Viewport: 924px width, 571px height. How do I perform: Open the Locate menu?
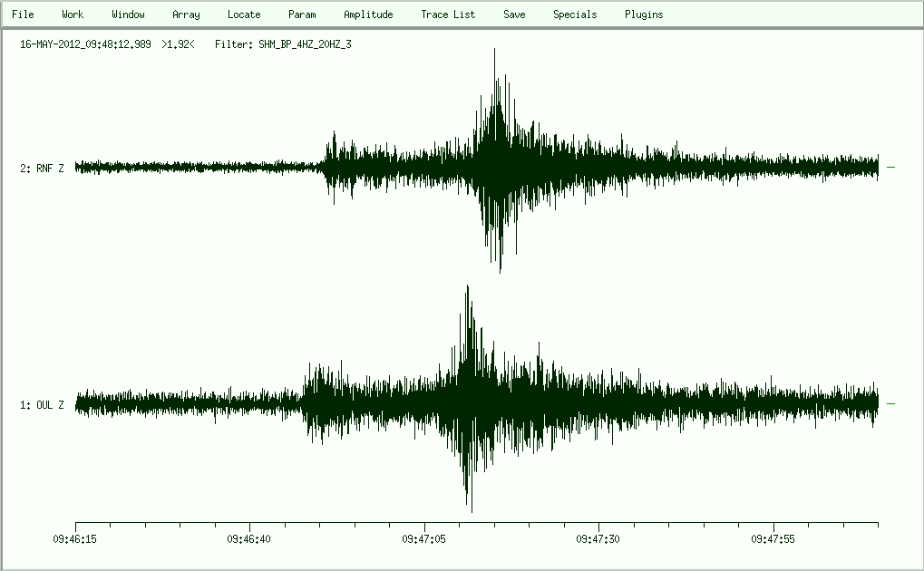tap(244, 15)
